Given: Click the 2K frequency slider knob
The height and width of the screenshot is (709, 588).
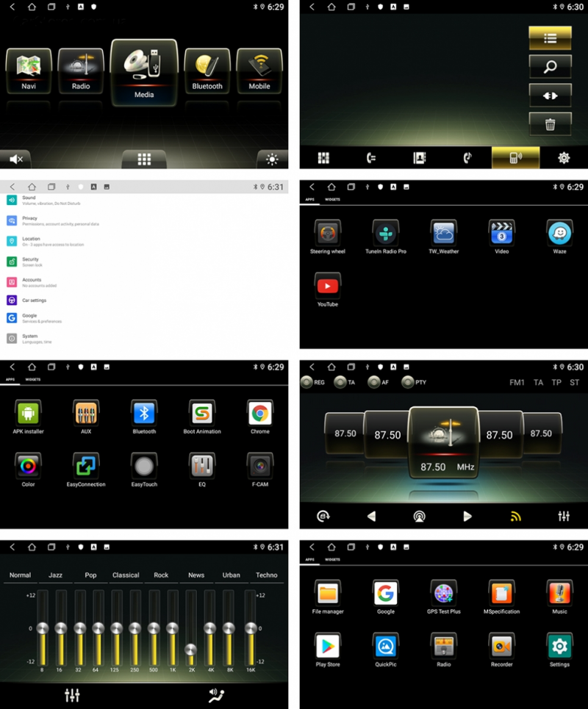Looking at the screenshot, I should [x=191, y=649].
